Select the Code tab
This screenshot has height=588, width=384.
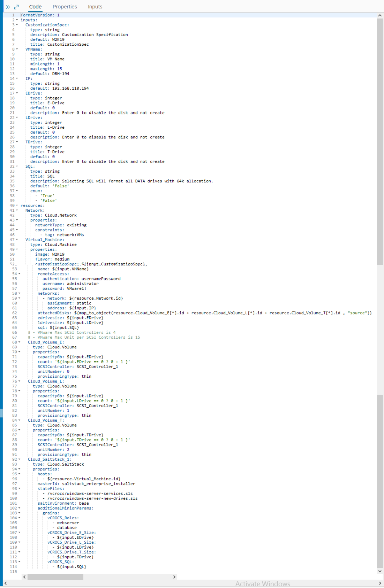tap(35, 7)
